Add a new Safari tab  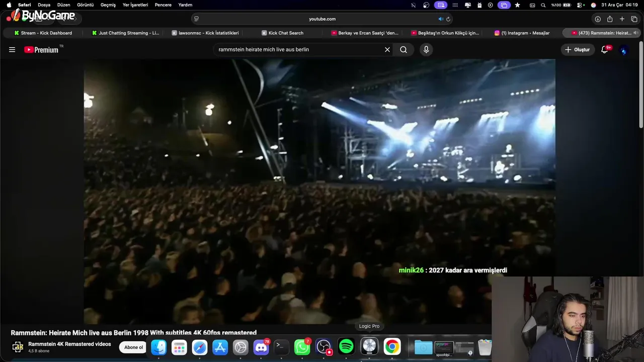(x=622, y=19)
